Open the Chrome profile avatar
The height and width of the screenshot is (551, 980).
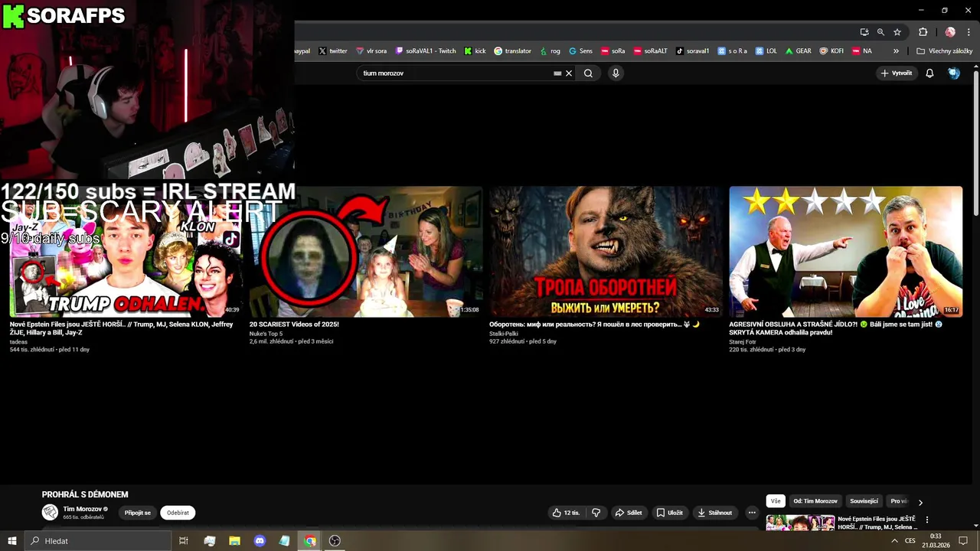coord(950,32)
